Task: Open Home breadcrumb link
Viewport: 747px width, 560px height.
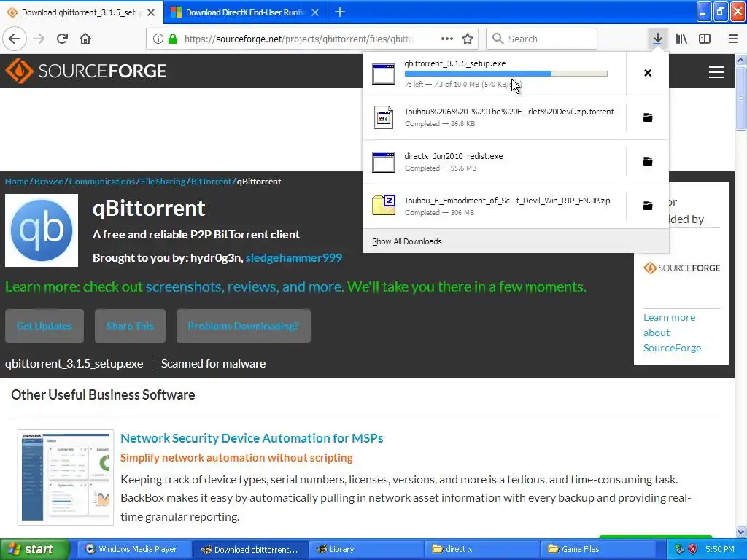Action: coord(17,182)
